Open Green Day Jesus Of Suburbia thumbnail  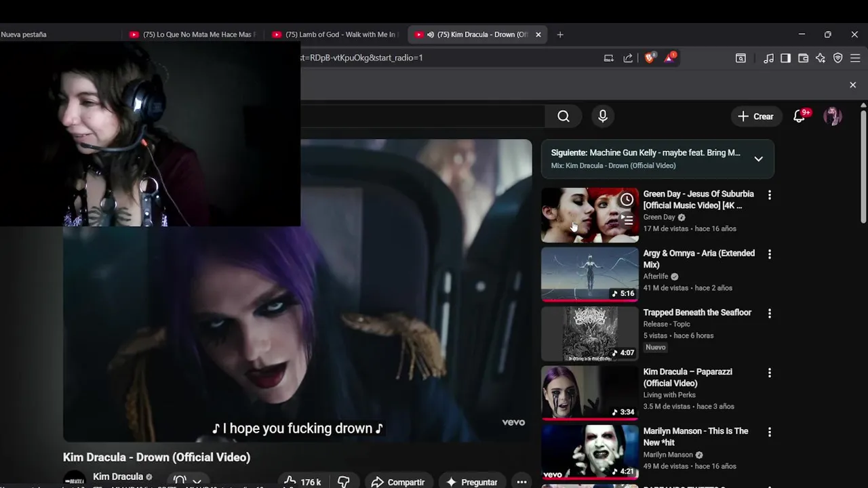(x=590, y=215)
